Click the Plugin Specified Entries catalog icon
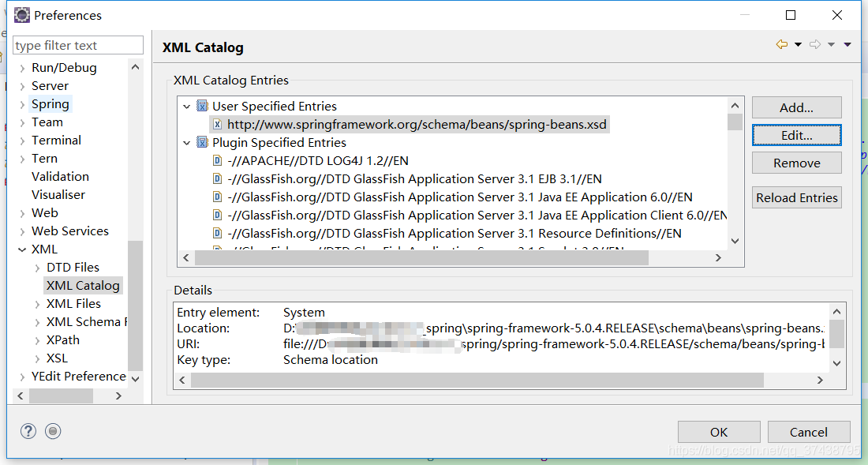The width and height of the screenshot is (868, 465). tap(202, 143)
